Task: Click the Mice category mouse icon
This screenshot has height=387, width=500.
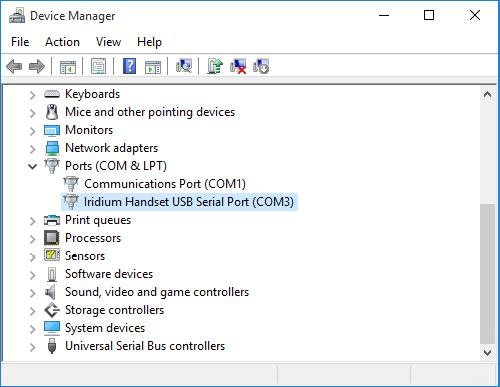Action: coord(52,112)
